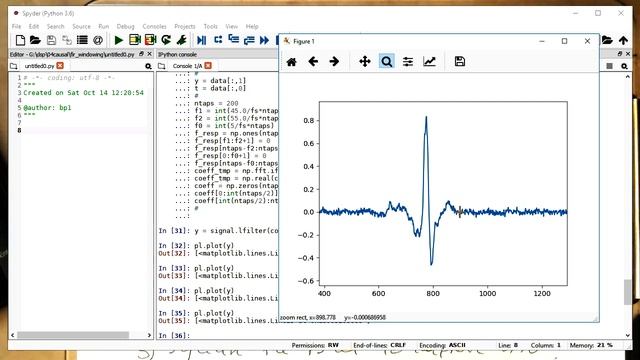The height and width of the screenshot is (360, 640).
Task: Reset plot view with Home icon
Action: click(x=291, y=62)
